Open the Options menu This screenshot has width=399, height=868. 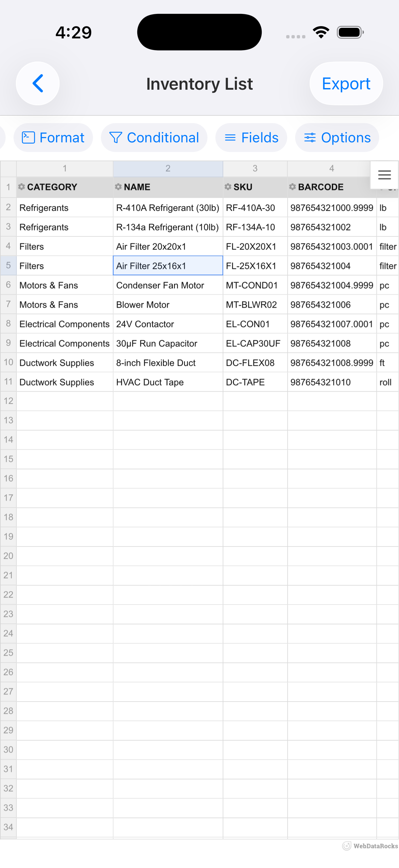[x=337, y=137]
